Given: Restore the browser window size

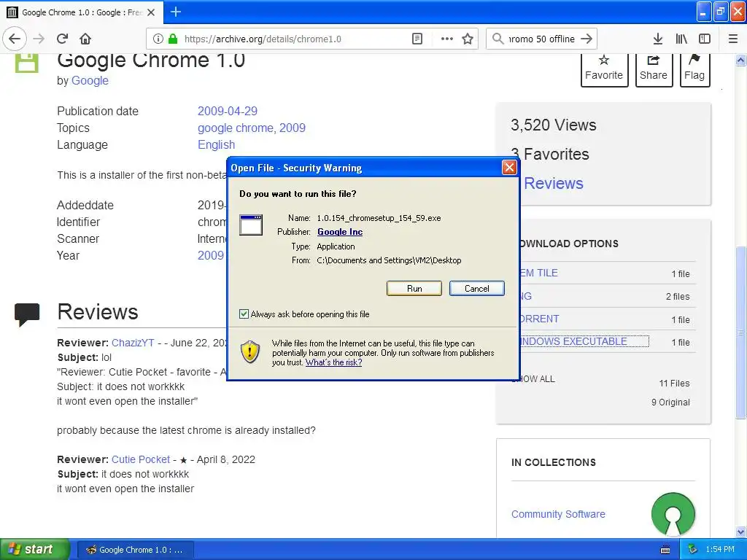Looking at the screenshot, I should coord(721,12).
